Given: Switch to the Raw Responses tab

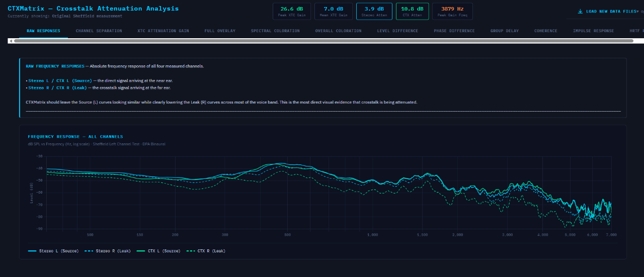Looking at the screenshot, I should tap(43, 31).
